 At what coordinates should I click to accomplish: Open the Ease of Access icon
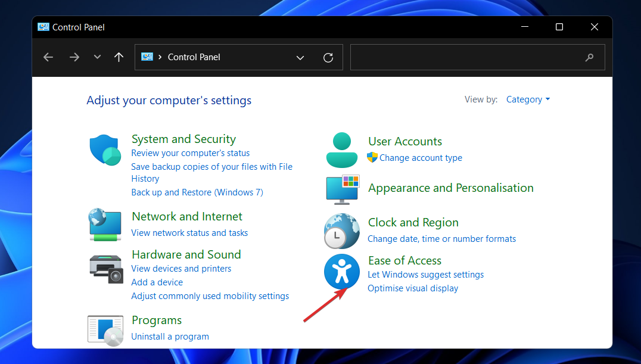[x=342, y=272]
